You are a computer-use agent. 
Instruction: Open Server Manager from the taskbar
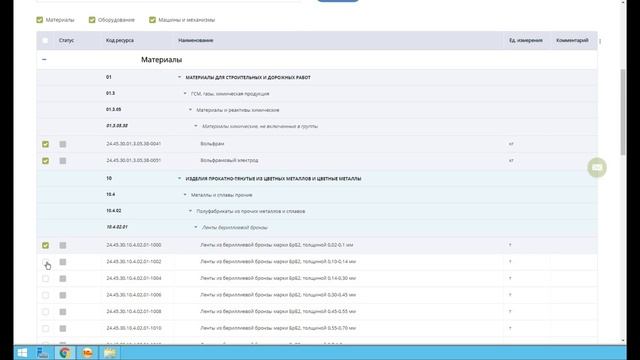coord(42,353)
